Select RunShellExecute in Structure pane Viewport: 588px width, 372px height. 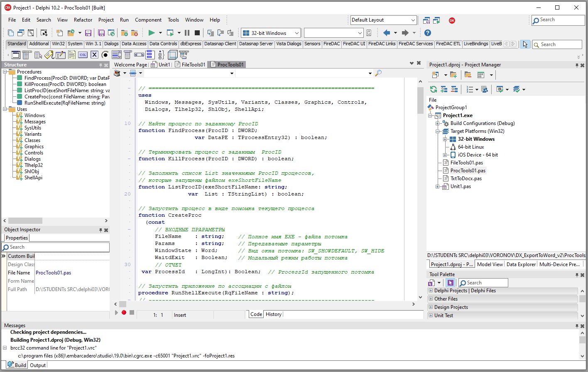[65, 103]
